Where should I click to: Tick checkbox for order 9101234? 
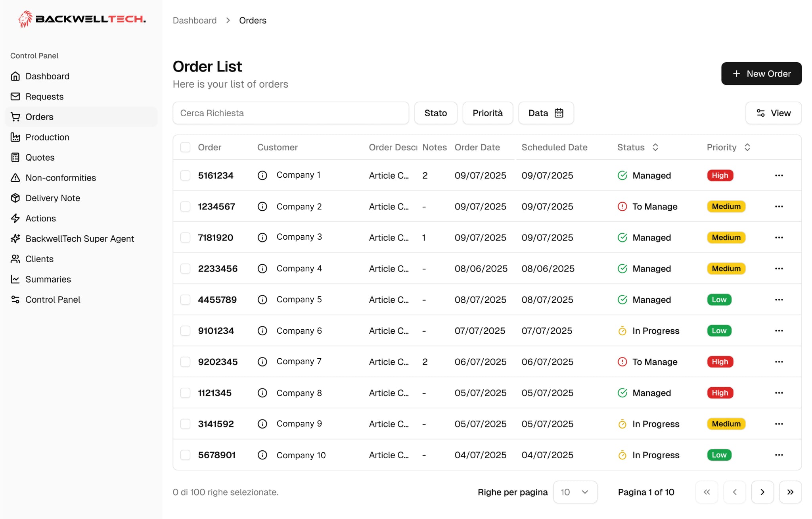185,331
